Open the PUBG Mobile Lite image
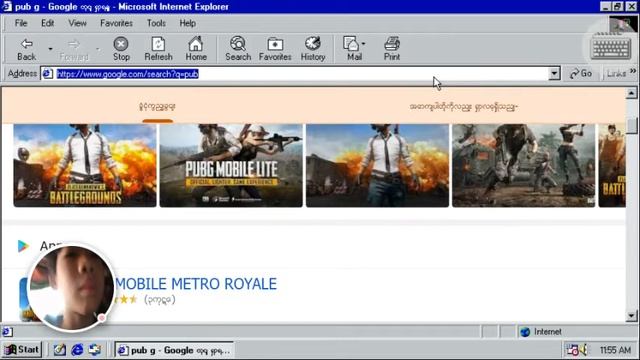This screenshot has height=360, width=640. point(231,165)
